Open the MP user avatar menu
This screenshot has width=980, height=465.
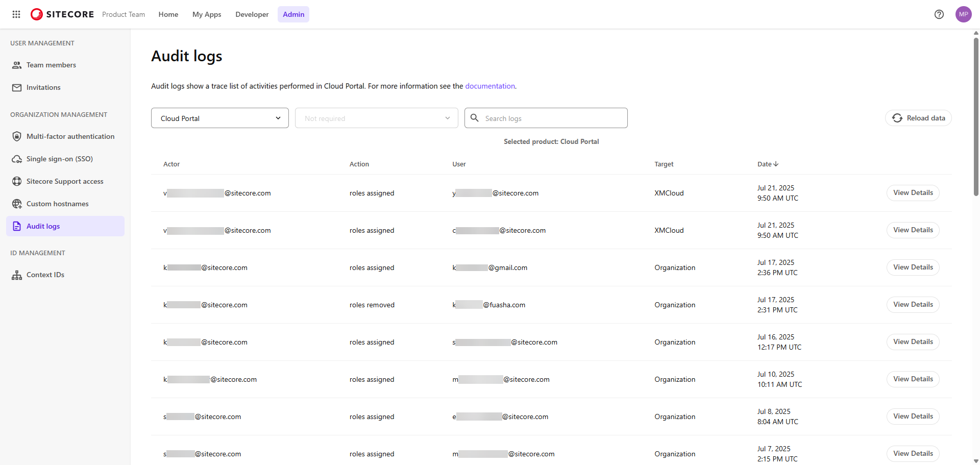[x=964, y=14]
